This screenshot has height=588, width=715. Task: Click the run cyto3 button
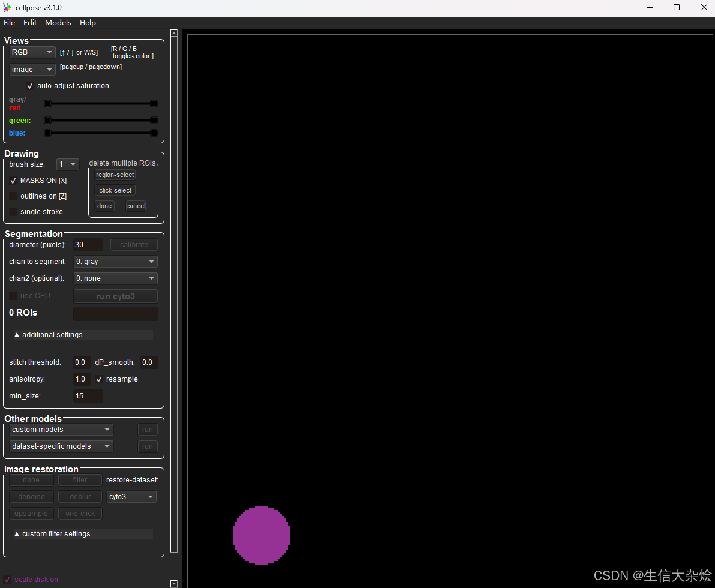click(x=116, y=296)
